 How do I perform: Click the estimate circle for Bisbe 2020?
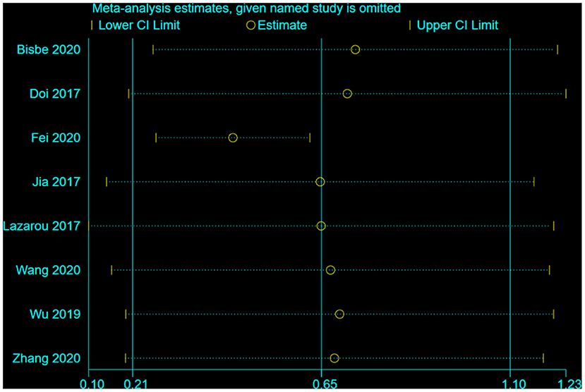click(355, 49)
